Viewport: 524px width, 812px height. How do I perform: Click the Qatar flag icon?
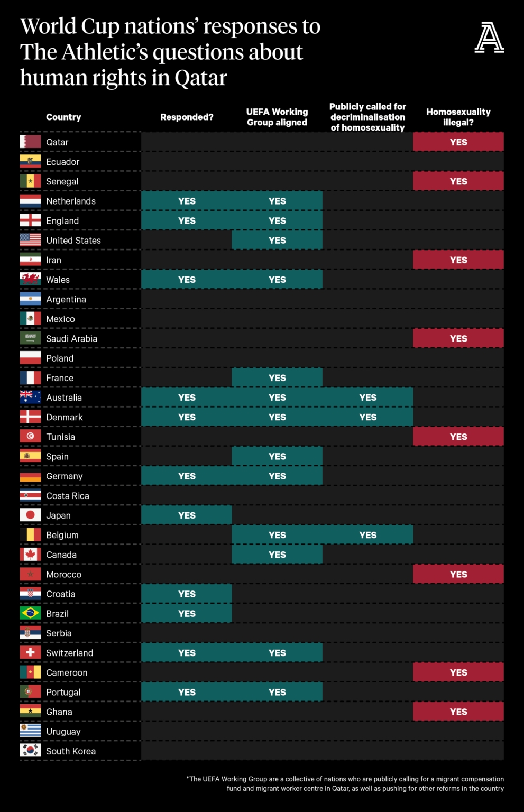[x=30, y=142]
